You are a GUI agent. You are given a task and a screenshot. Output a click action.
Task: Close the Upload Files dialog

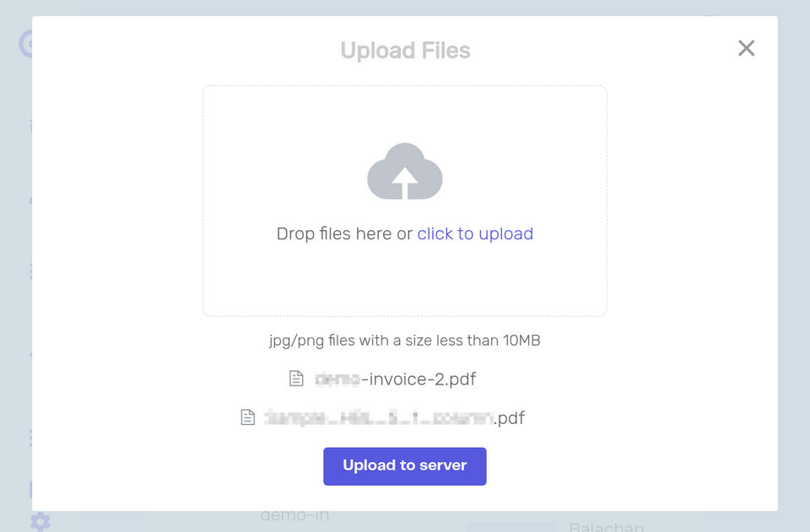[746, 48]
